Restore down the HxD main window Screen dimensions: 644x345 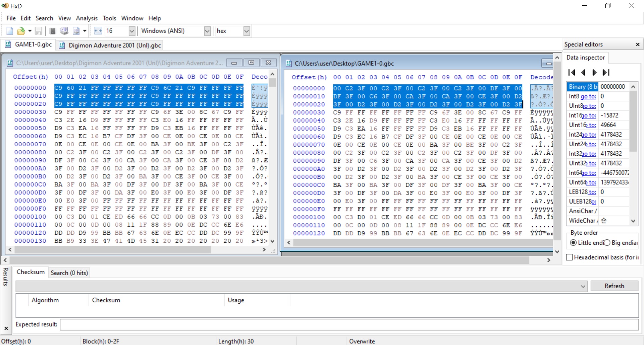pos(608,6)
